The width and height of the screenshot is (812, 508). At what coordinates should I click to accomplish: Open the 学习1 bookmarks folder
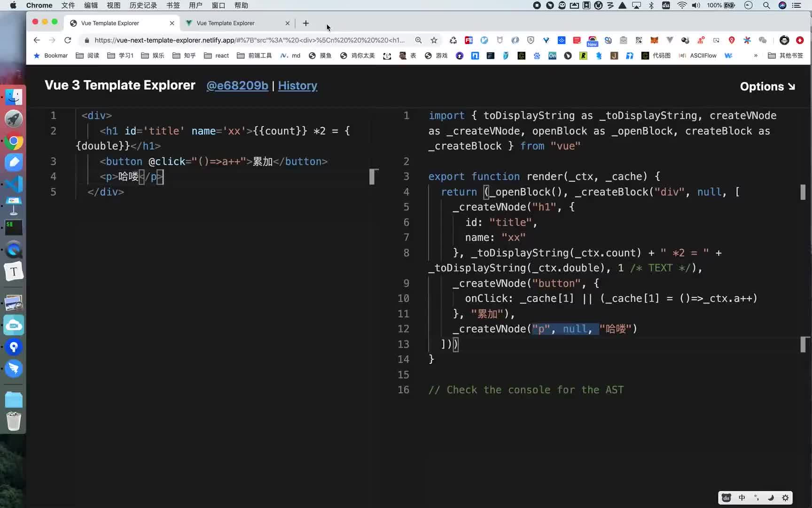120,56
